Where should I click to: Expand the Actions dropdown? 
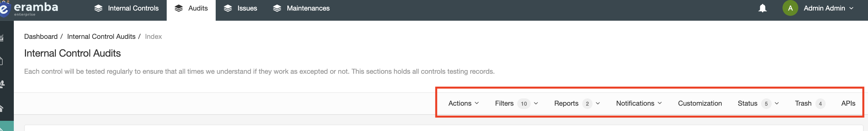pyautogui.click(x=463, y=103)
